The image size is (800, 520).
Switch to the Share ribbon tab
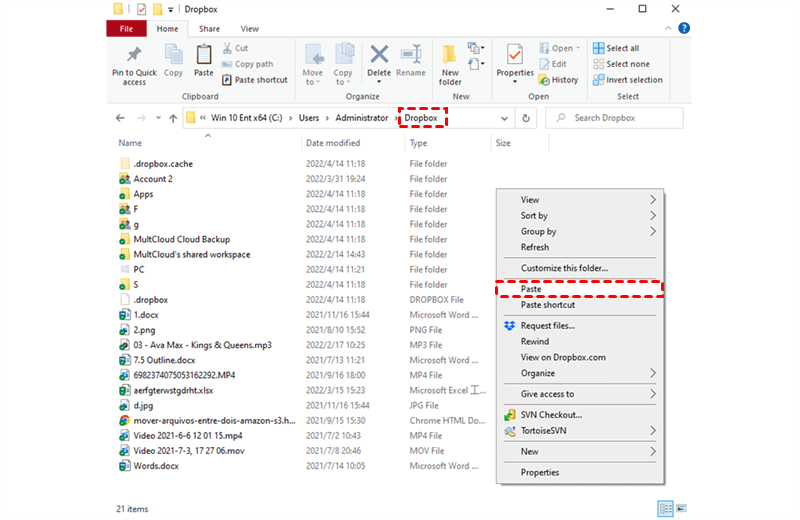209,29
